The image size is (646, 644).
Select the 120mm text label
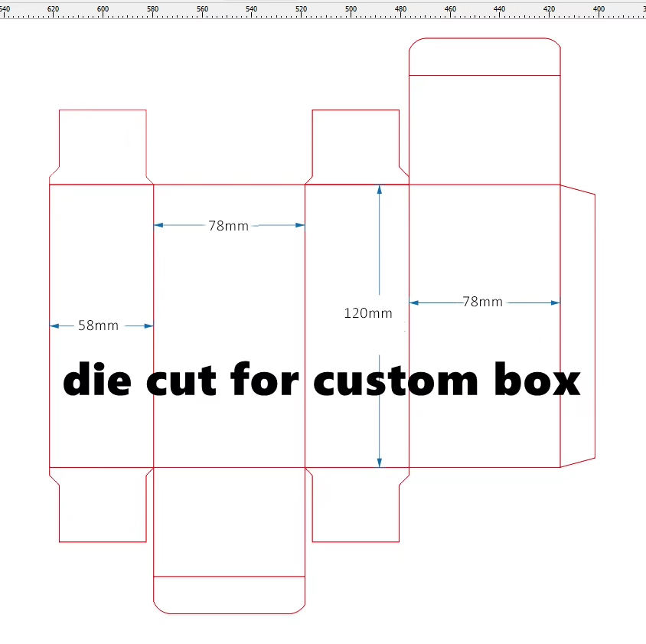[367, 313]
